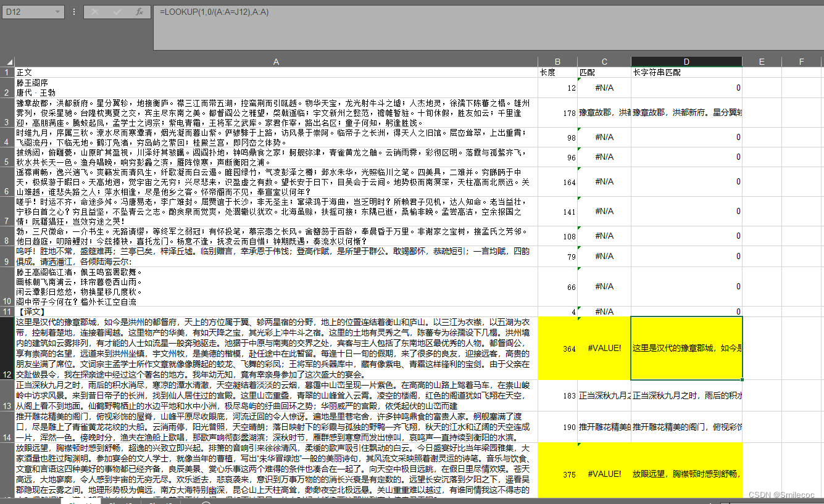Click the 【译文】 cell in column A
Image resolution: width=824 pixels, height=504 pixels.
point(276,312)
